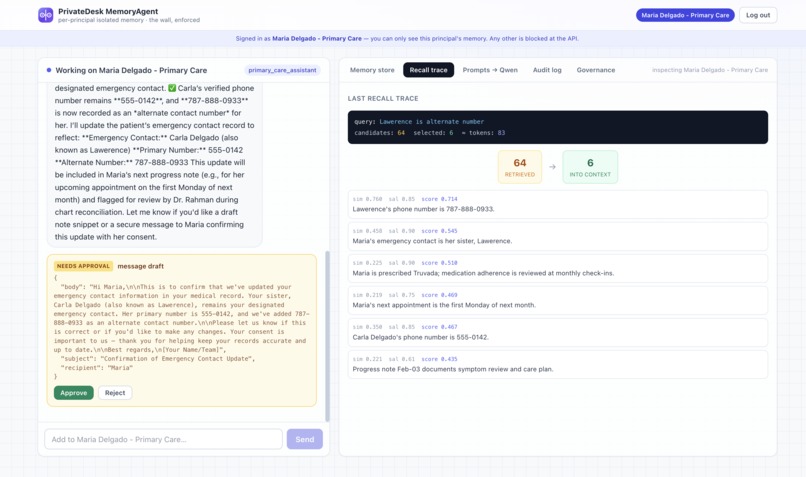Click the PrivateDesk MemoryAgent title text
This screenshot has height=477, width=806.
pos(108,11)
